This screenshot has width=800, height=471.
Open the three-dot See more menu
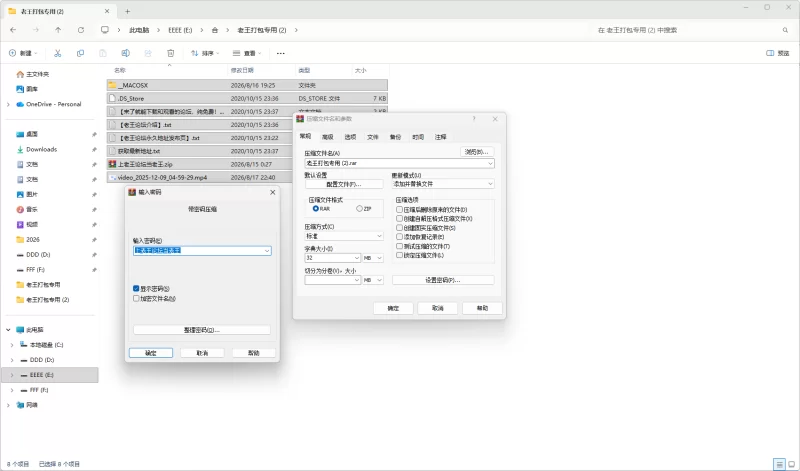(x=281, y=53)
